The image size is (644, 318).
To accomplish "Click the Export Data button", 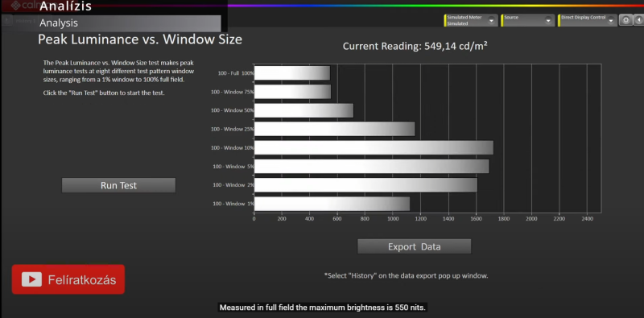I will (414, 246).
